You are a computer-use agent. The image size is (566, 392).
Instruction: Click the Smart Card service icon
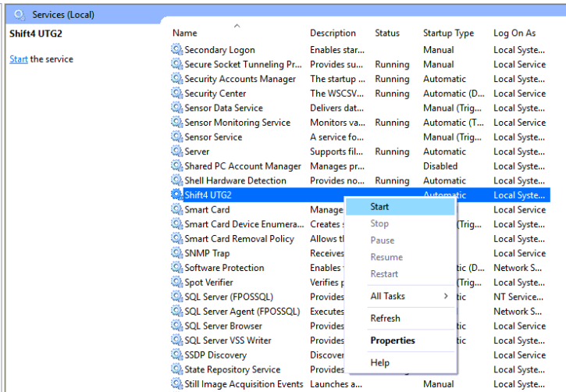pyautogui.click(x=177, y=210)
